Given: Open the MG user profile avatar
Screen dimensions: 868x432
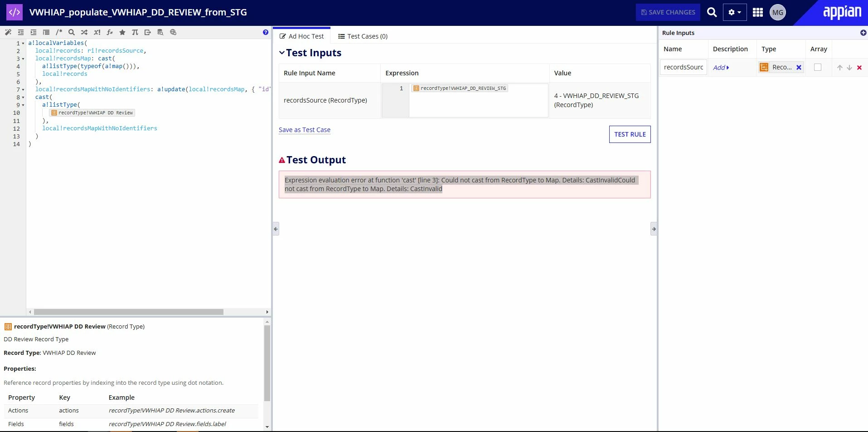Looking at the screenshot, I should [x=778, y=12].
